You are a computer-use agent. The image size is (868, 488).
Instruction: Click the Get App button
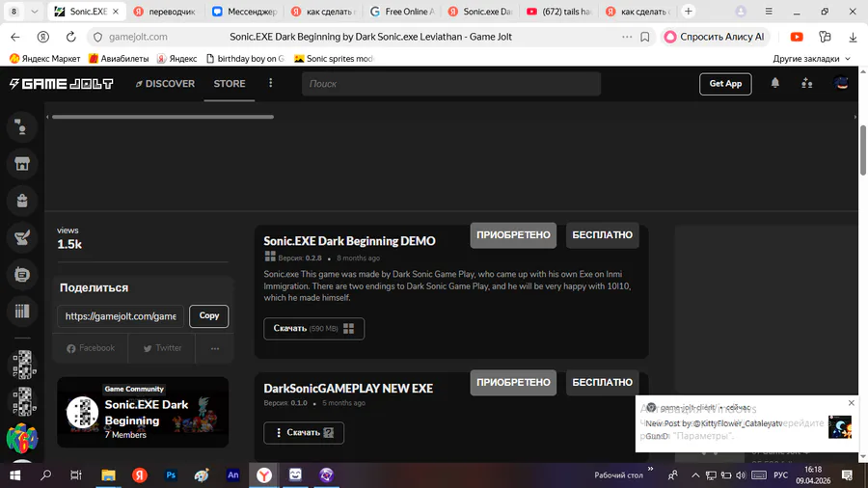(725, 84)
